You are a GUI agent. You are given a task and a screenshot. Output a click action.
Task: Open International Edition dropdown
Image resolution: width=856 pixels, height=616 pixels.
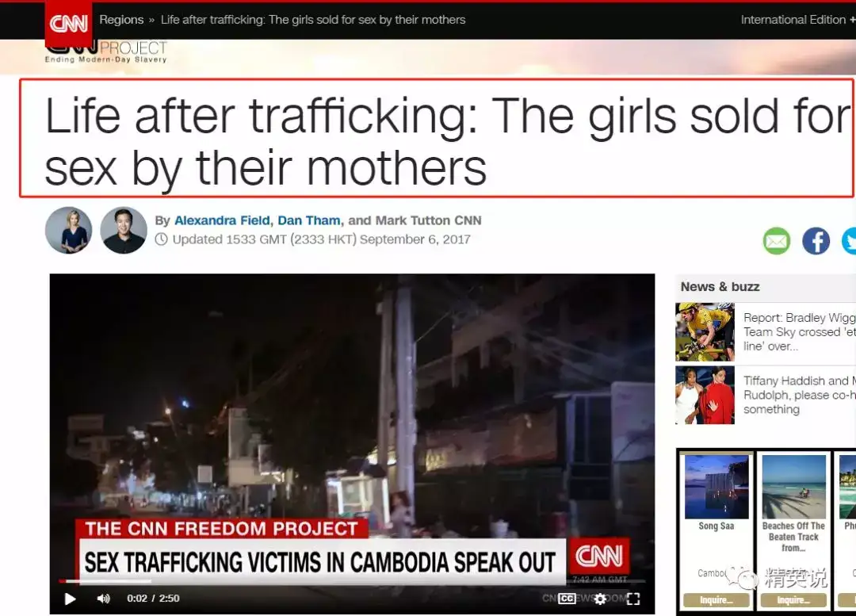(797, 20)
